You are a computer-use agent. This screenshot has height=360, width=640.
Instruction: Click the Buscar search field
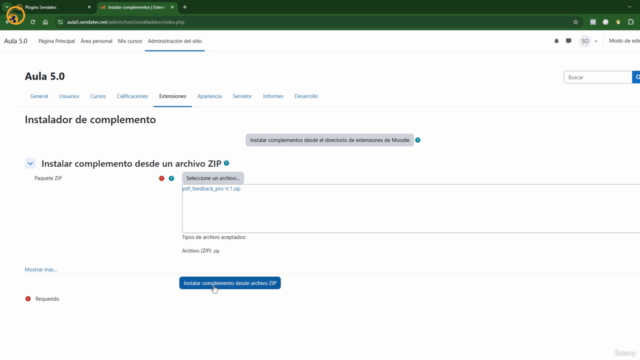coord(598,77)
